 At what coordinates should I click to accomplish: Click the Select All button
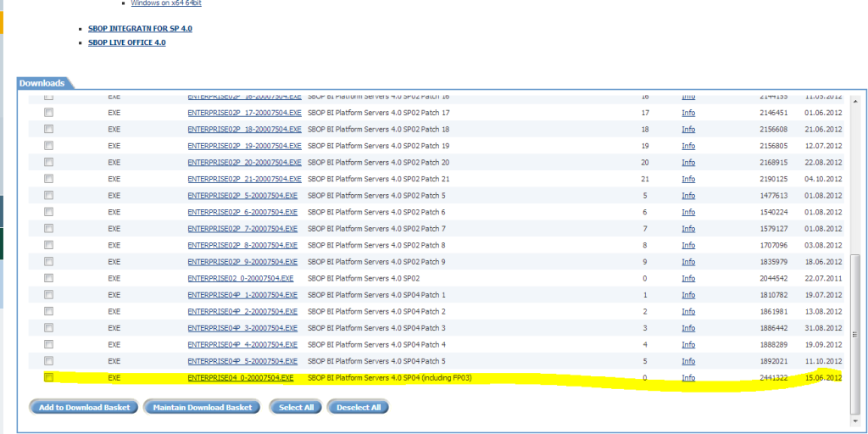pyautogui.click(x=296, y=408)
